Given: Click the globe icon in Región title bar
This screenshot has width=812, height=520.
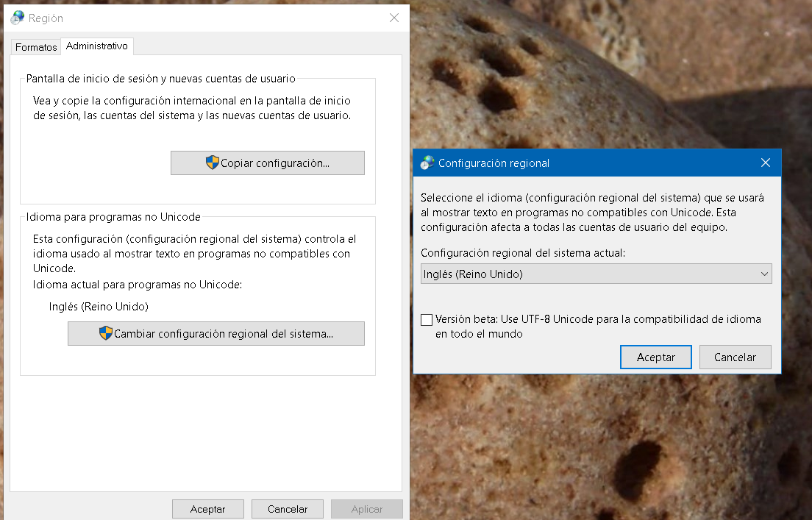Looking at the screenshot, I should pos(18,18).
